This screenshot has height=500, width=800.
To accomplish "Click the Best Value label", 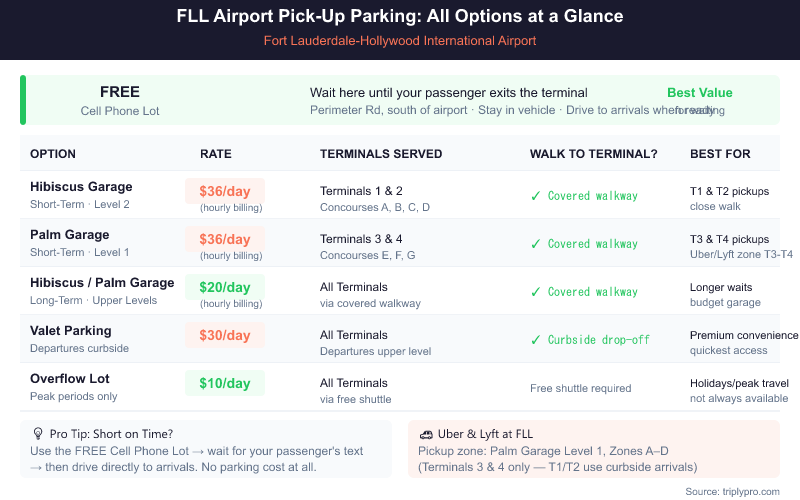I will tap(700, 92).
